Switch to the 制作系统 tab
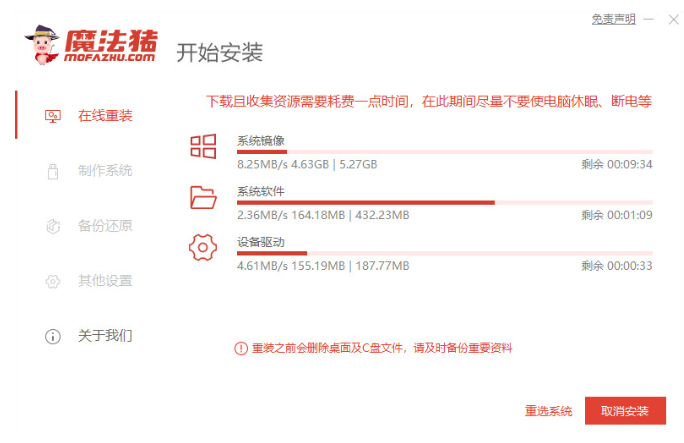 tap(105, 171)
